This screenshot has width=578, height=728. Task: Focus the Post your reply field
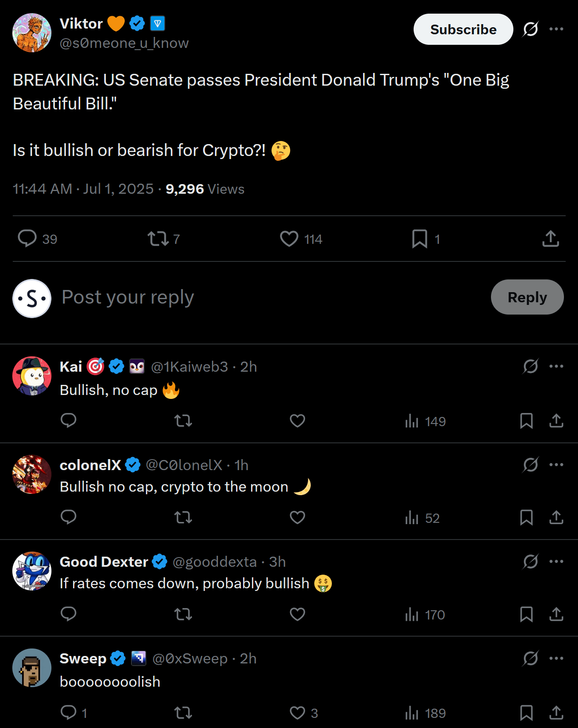pos(264,297)
